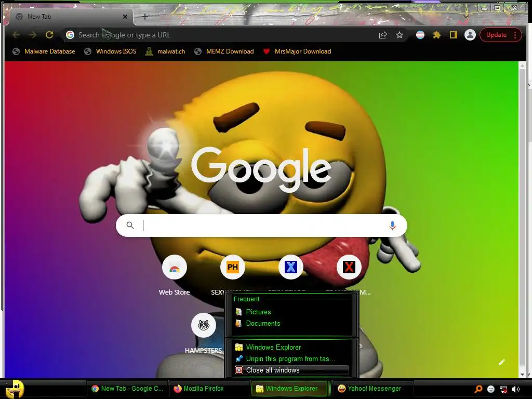Click the smiley Start button
532x399 pixels.
point(15,389)
